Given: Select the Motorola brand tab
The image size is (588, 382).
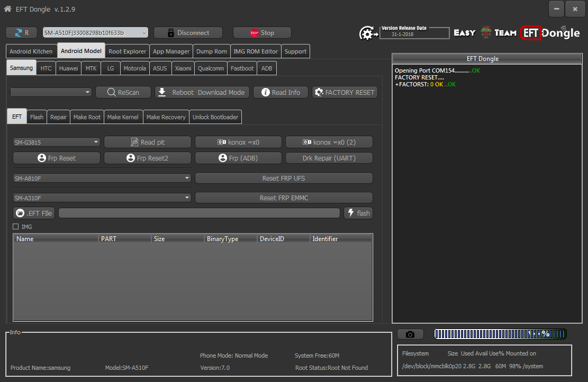Looking at the screenshot, I should pos(134,68).
